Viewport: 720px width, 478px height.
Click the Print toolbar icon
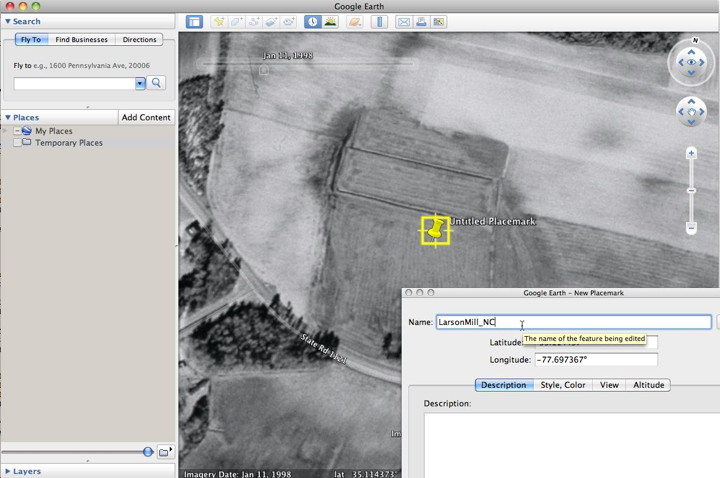coord(421,21)
